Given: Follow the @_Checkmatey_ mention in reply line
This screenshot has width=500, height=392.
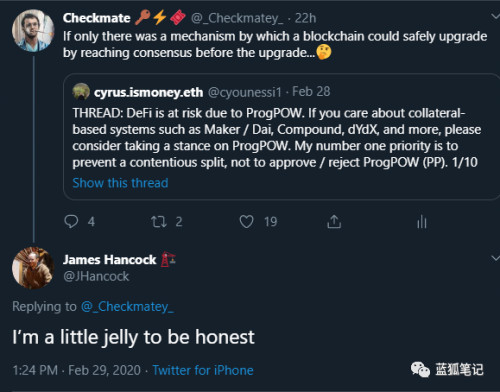Looking at the screenshot, I should tap(127, 307).
